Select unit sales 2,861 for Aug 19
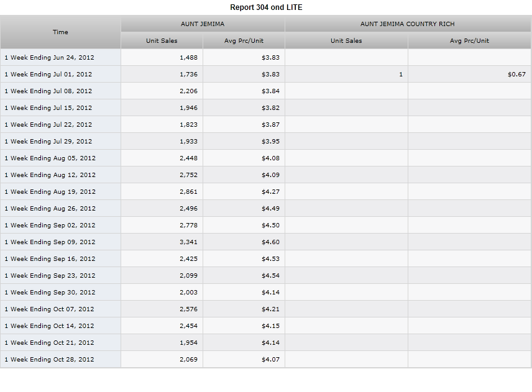The image size is (532, 392). tap(162, 191)
